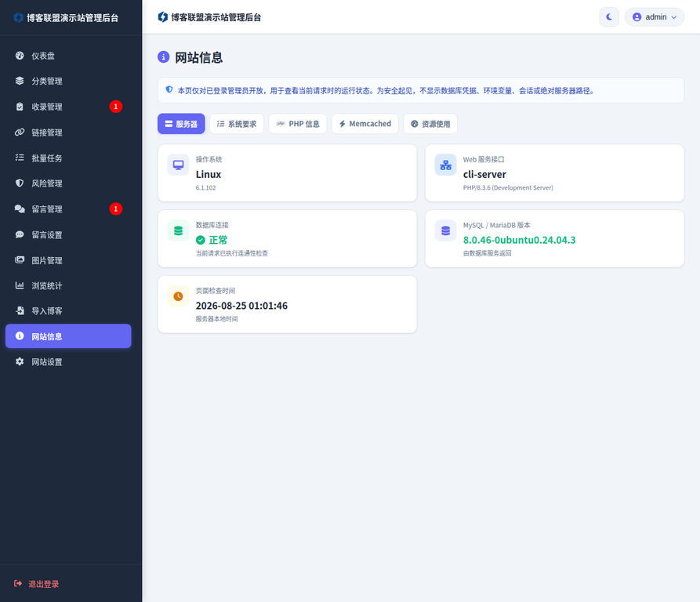
Task: Select 网站信息 in the sidebar
Action: click(68, 336)
